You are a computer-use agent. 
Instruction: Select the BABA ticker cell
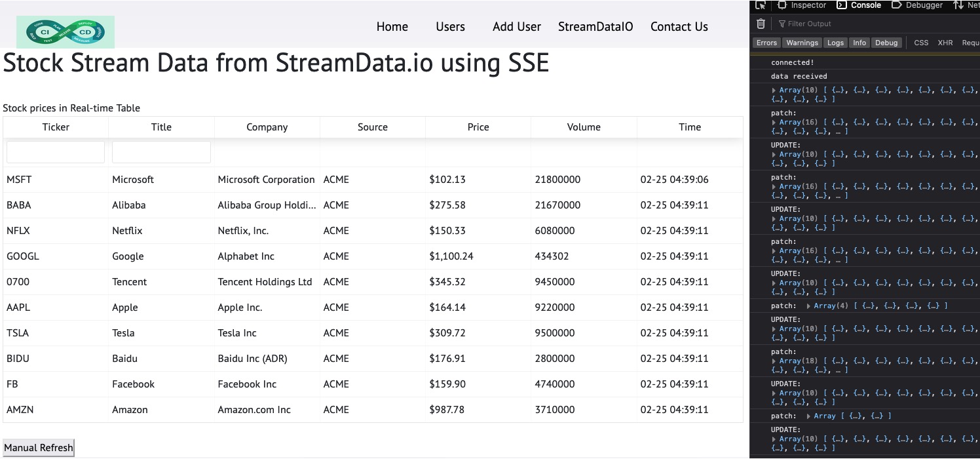56,205
